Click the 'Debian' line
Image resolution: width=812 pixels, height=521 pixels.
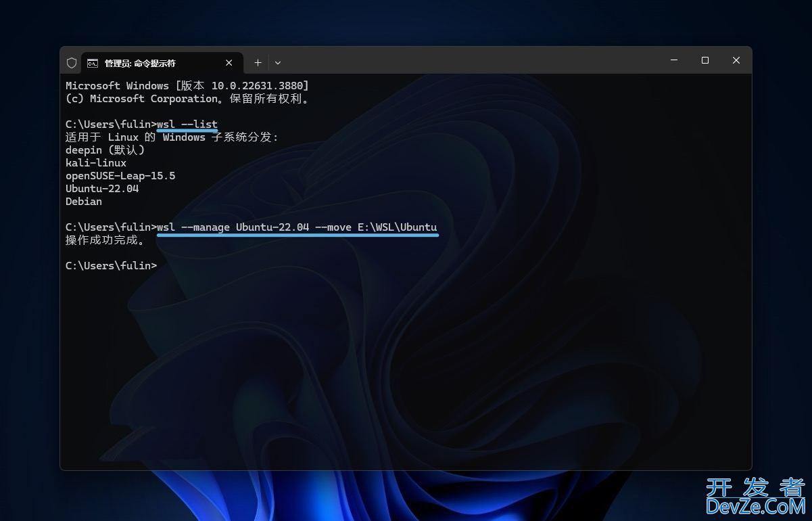click(84, 202)
